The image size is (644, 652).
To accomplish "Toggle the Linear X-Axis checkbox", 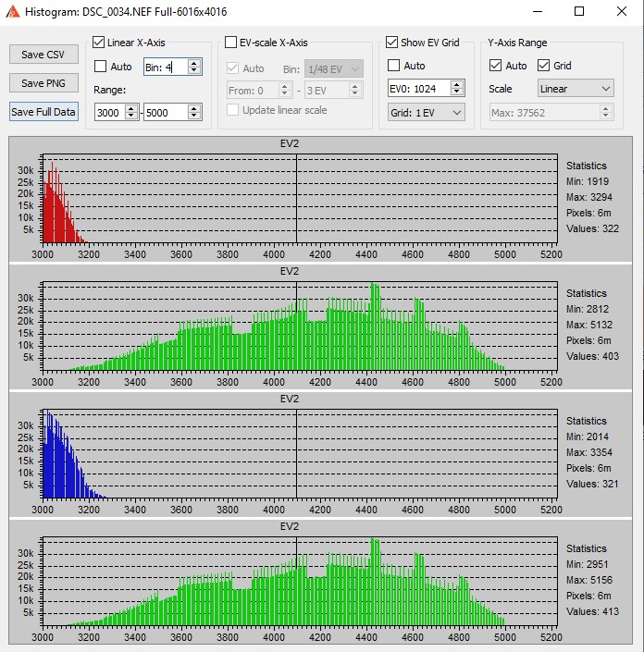I will point(100,43).
